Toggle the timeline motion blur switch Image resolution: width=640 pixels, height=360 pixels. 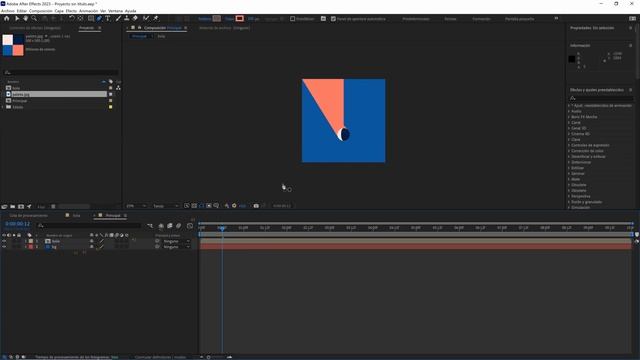(x=178, y=225)
